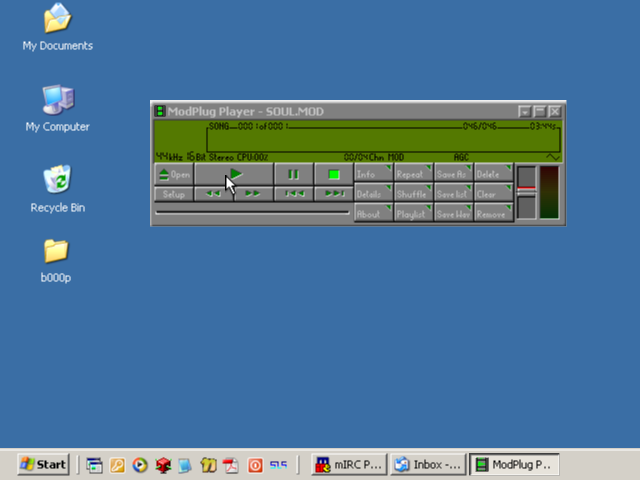Launch Adobe Acrobat from quick launch
640x480 pixels.
pyautogui.click(x=231, y=465)
